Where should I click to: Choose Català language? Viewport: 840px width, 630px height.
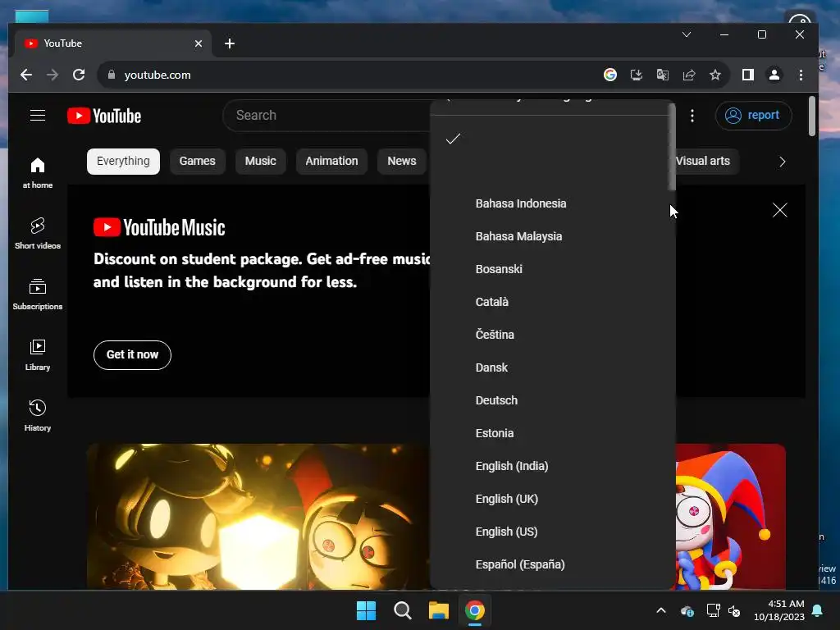point(550,302)
